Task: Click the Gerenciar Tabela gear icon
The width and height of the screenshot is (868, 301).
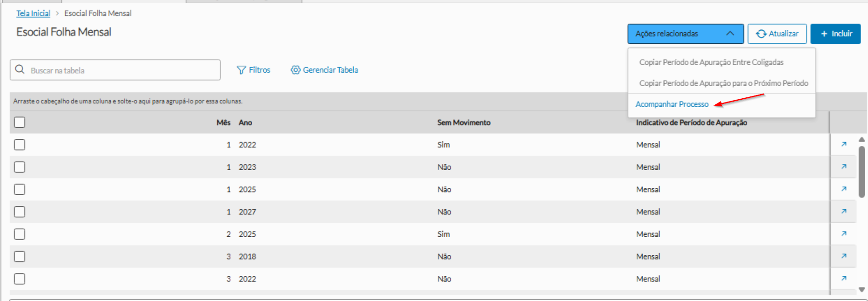Action: click(296, 70)
